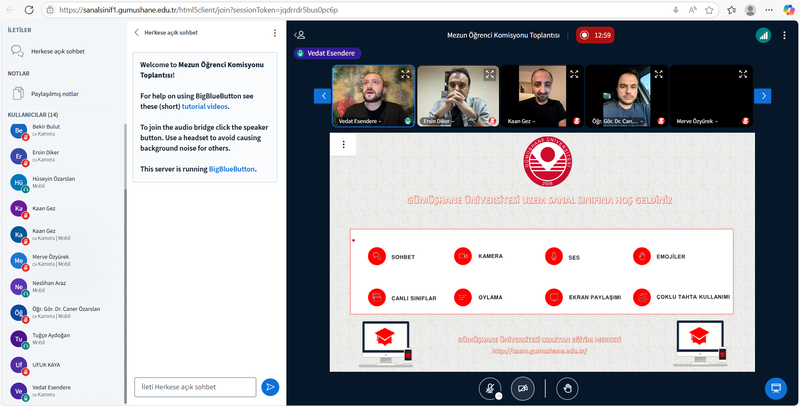
Task: Add page to favorites star icon
Action: click(709, 10)
